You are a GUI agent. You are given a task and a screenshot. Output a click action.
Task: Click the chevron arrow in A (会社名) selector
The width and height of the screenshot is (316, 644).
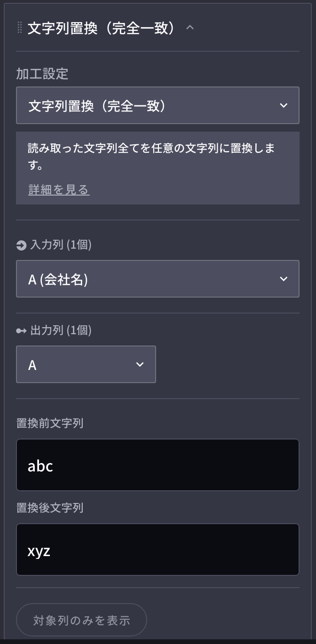coord(284,279)
